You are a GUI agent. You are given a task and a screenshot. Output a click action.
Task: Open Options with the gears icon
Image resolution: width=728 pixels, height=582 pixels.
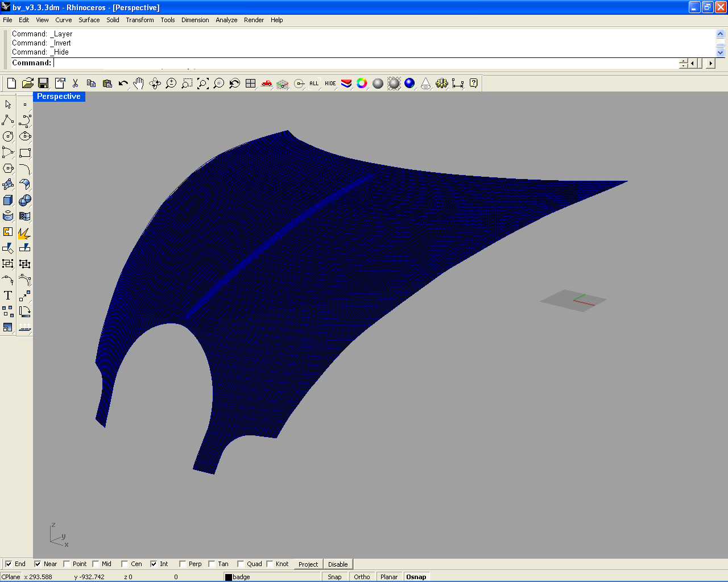click(441, 84)
